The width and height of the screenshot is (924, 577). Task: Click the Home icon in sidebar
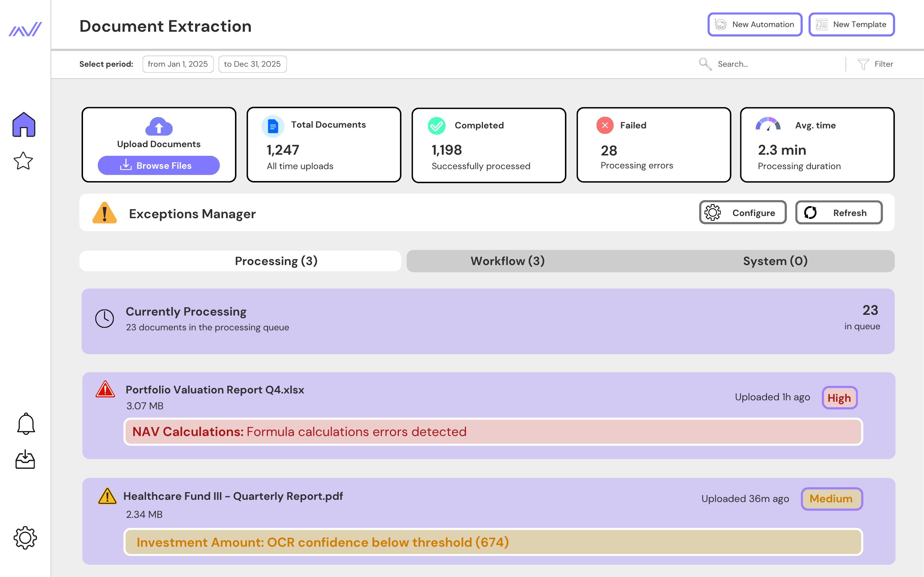(24, 124)
